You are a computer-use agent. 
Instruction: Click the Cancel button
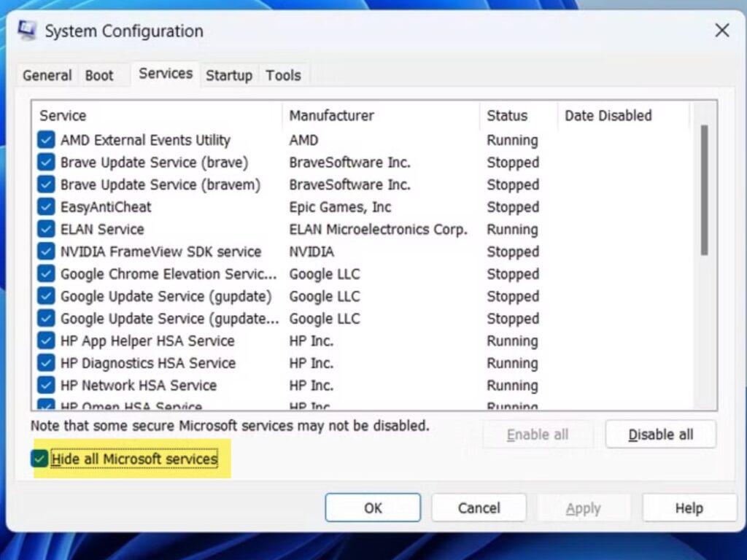[x=479, y=508]
